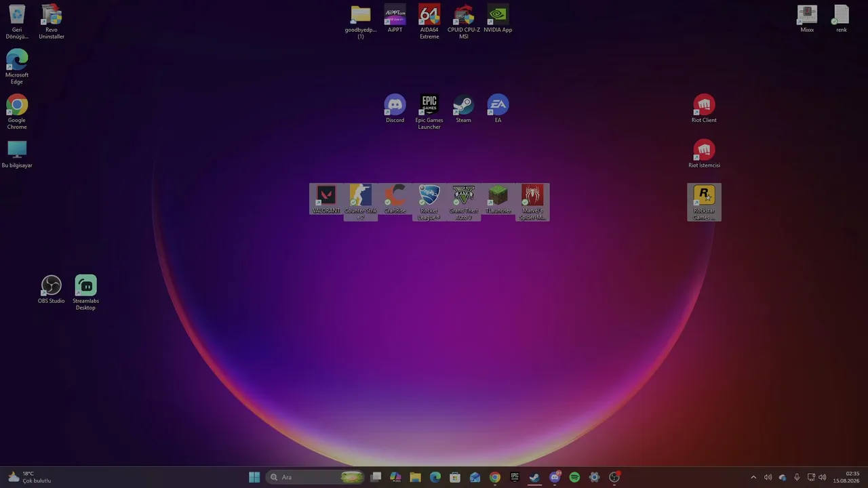
Task: Switch to Discord on the taskbar
Action: [x=555, y=477]
